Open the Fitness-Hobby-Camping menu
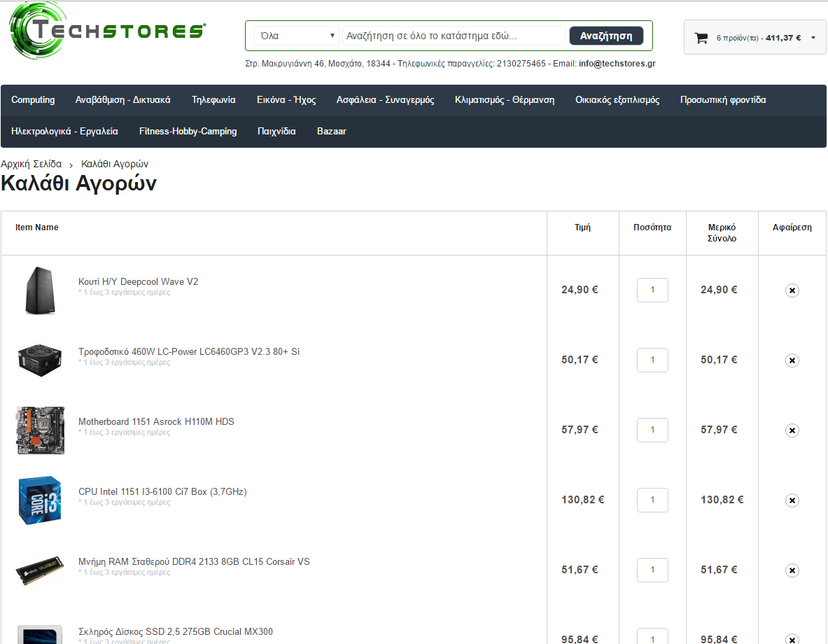The height and width of the screenshot is (644, 828). 188,132
